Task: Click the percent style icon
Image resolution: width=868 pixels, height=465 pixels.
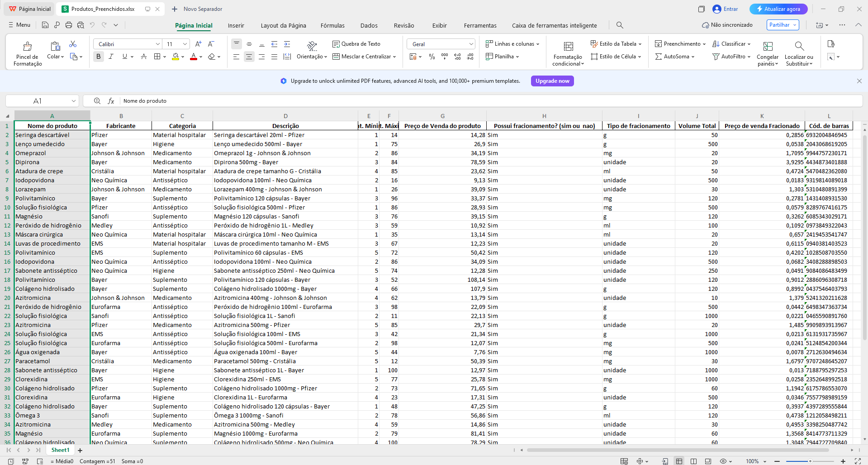Action: tap(432, 57)
